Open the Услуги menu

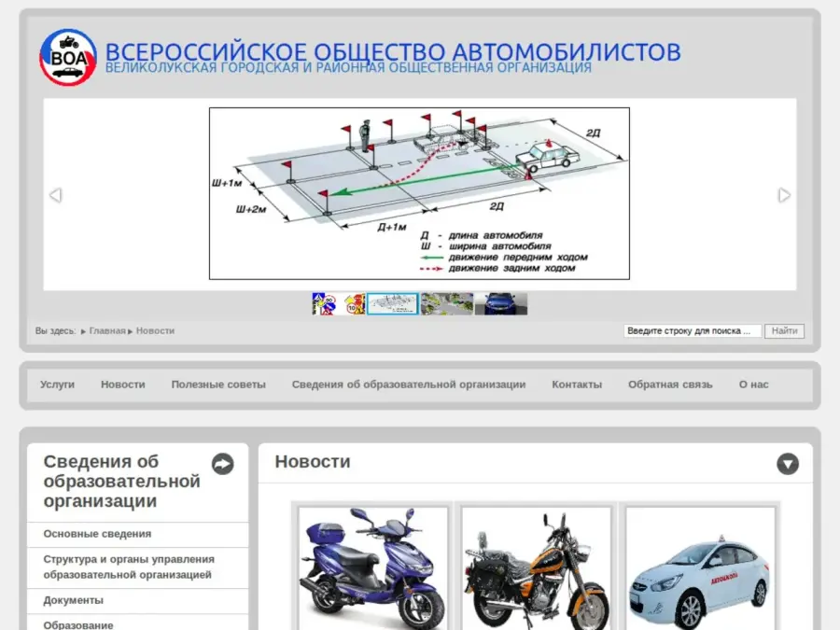(57, 385)
